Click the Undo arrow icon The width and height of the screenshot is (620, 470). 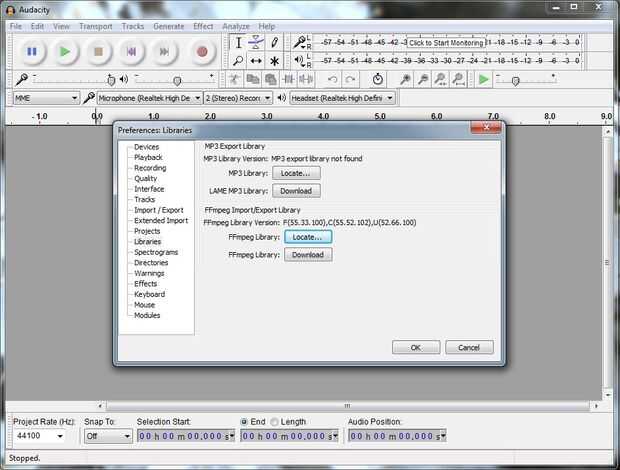point(332,79)
